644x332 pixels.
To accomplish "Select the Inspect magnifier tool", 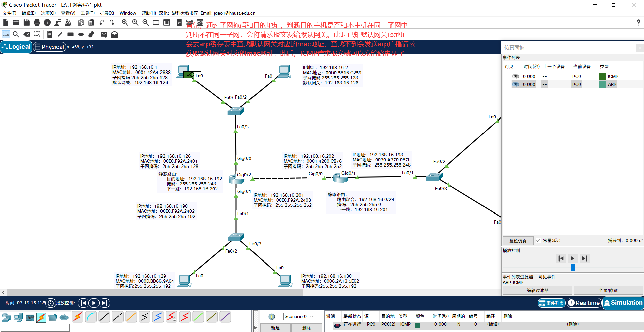I will tap(16, 34).
